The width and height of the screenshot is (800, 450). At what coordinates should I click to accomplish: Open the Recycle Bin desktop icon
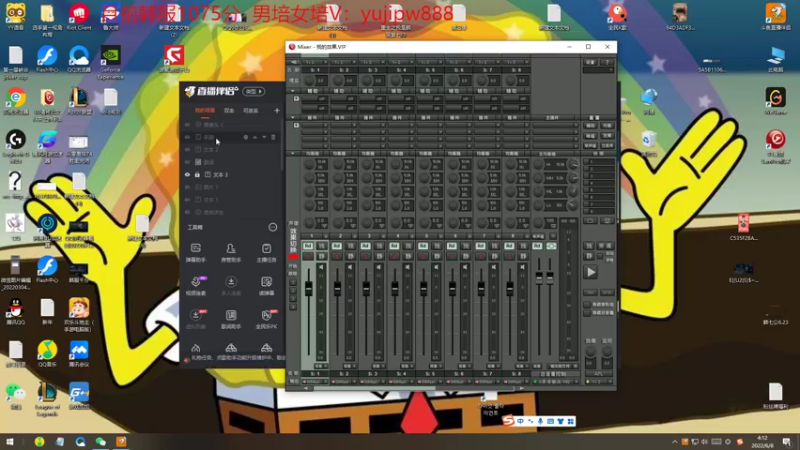click(x=648, y=143)
